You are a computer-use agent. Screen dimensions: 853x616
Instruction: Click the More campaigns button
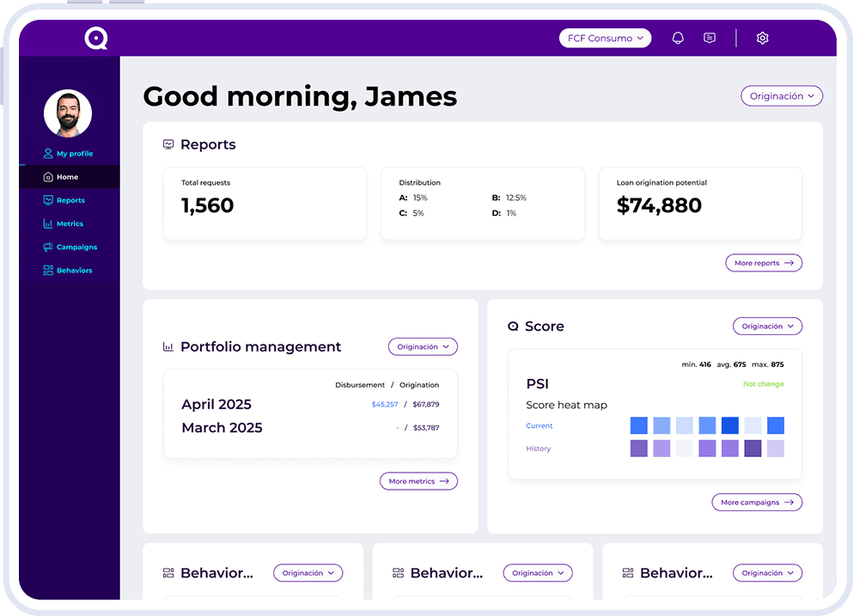coord(757,503)
